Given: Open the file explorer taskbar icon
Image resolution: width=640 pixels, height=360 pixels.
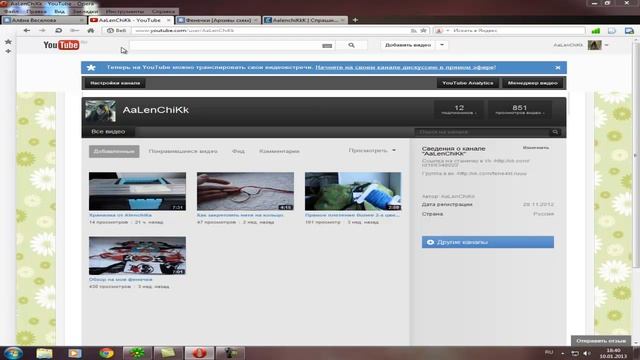Looking at the screenshot, I should pos(44,353).
